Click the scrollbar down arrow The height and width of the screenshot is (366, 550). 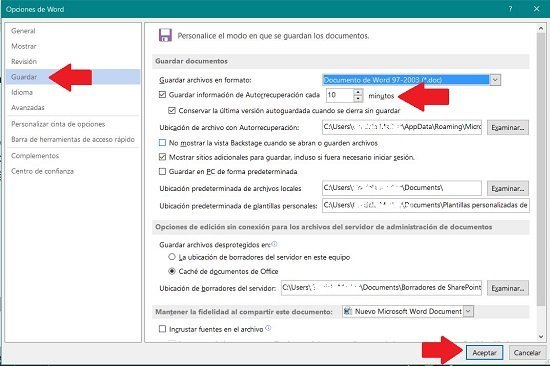[x=541, y=337]
